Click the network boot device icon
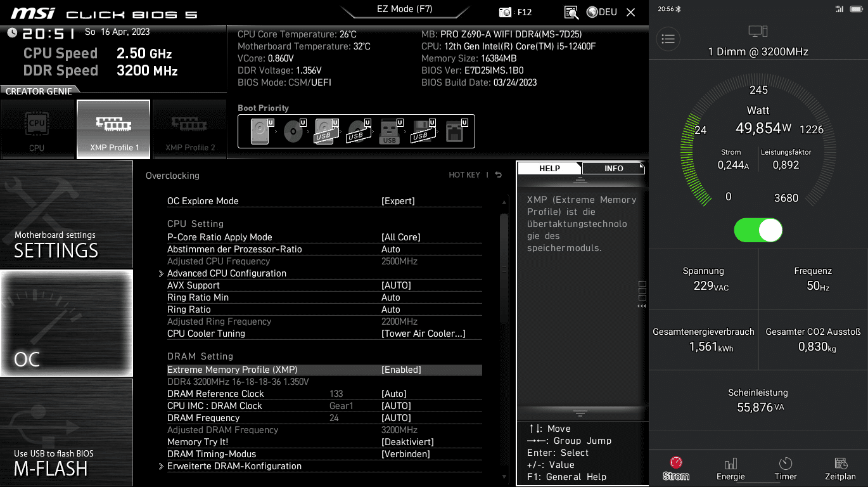 [x=454, y=132]
